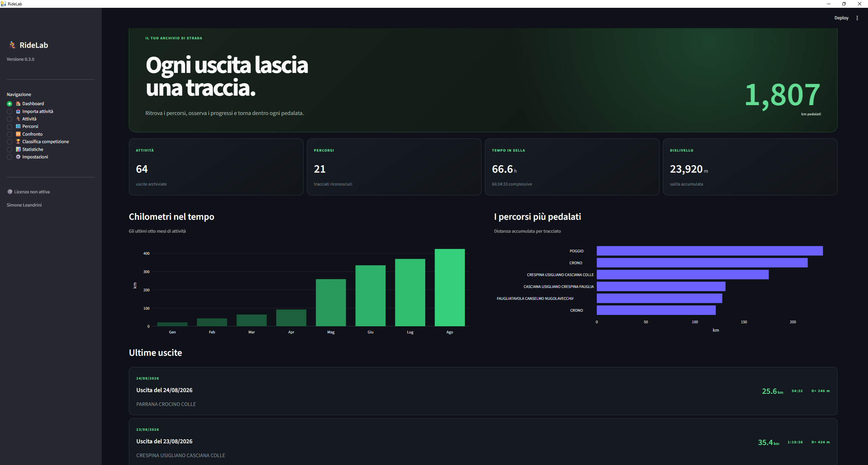Image resolution: width=868 pixels, height=465 pixels.
Task: Click the Percorsi map icon
Action: tap(18, 127)
